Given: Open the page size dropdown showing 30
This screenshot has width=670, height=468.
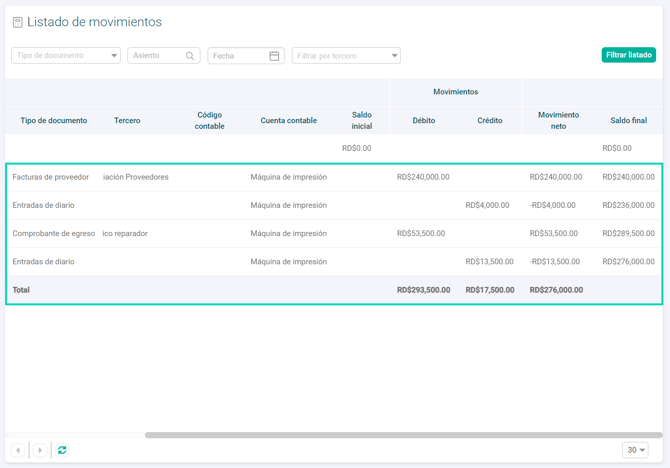Looking at the screenshot, I should point(635,450).
